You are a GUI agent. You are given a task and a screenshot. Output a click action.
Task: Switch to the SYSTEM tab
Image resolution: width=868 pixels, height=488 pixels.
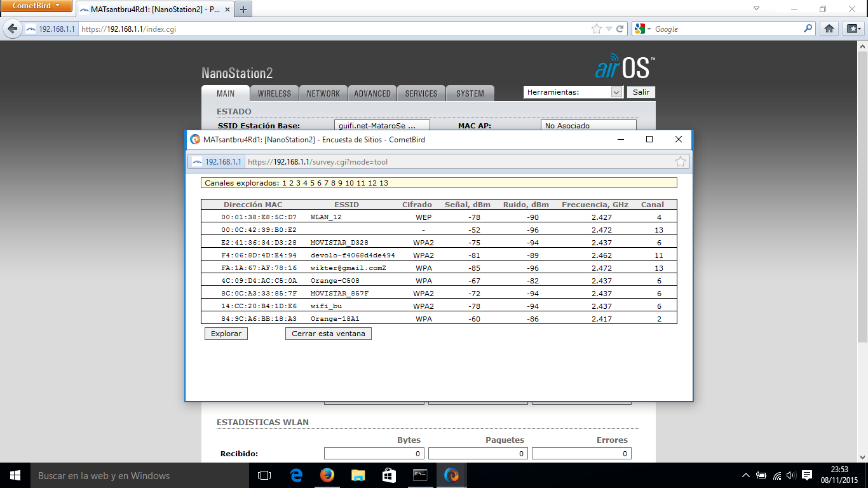pyautogui.click(x=470, y=93)
